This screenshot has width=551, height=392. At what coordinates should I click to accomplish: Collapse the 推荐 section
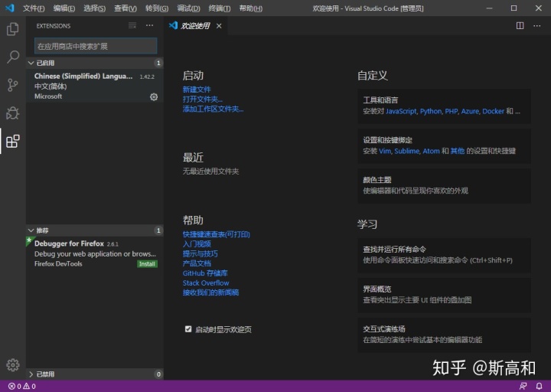click(95, 230)
